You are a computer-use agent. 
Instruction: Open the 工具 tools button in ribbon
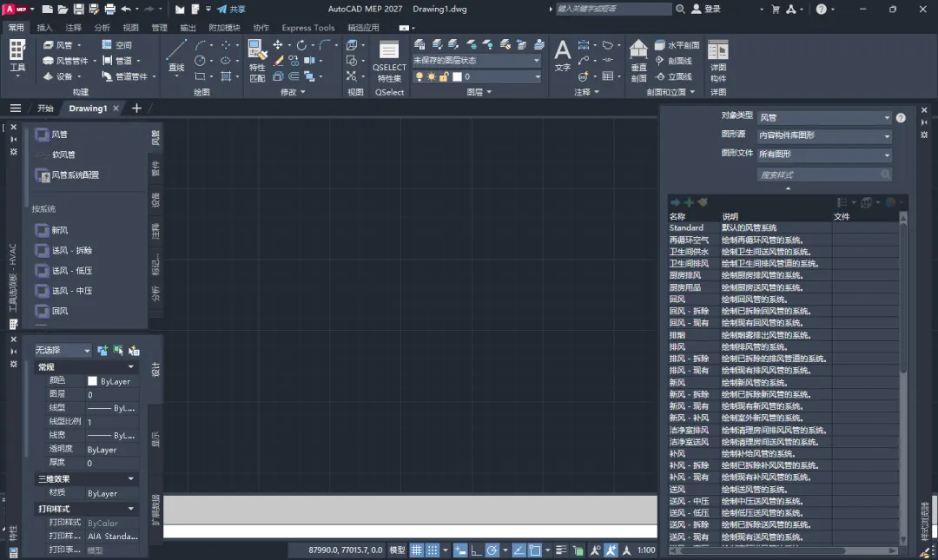(17, 57)
